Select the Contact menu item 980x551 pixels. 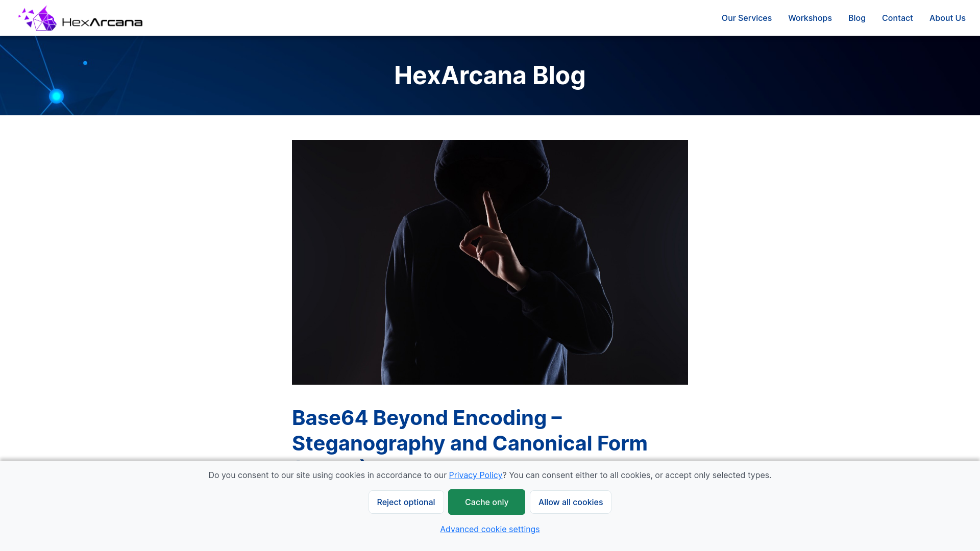[897, 17]
